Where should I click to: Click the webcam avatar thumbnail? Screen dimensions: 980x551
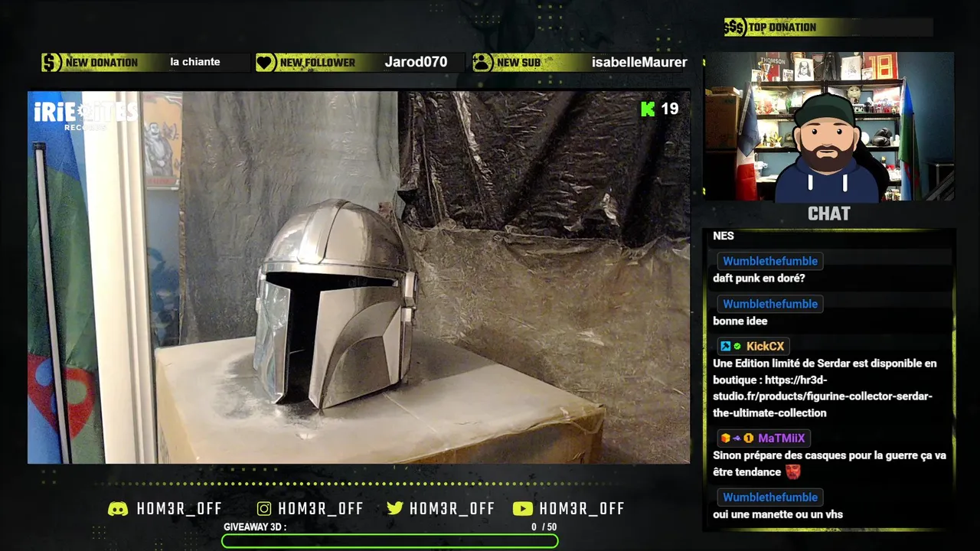[x=829, y=127]
